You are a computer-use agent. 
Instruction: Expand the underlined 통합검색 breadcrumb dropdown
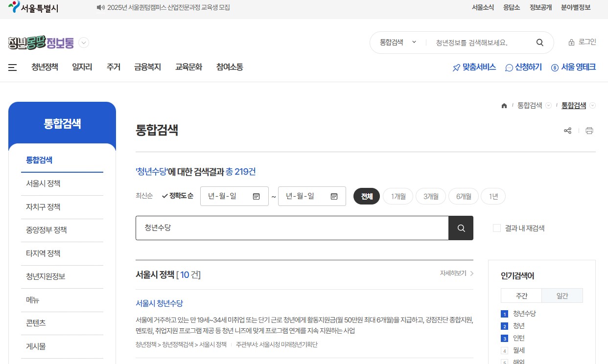(593, 106)
